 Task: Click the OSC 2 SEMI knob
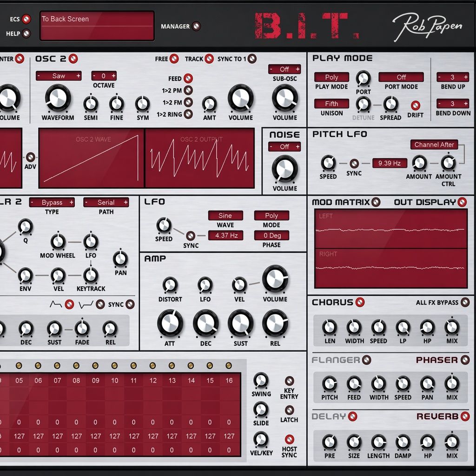coord(91,104)
